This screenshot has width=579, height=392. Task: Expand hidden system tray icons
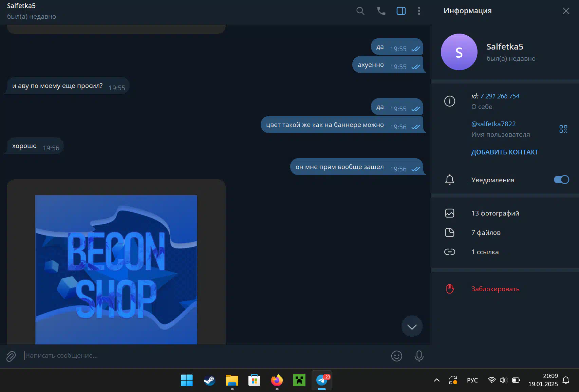tap(437, 380)
